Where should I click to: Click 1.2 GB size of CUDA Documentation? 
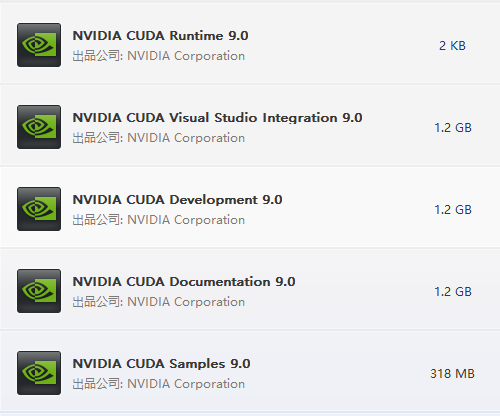coord(453,292)
